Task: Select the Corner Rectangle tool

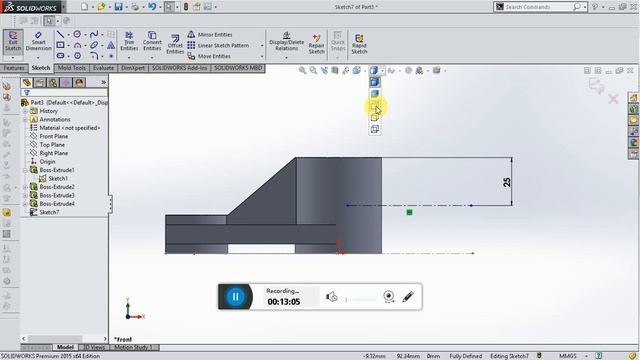Action: point(60,45)
